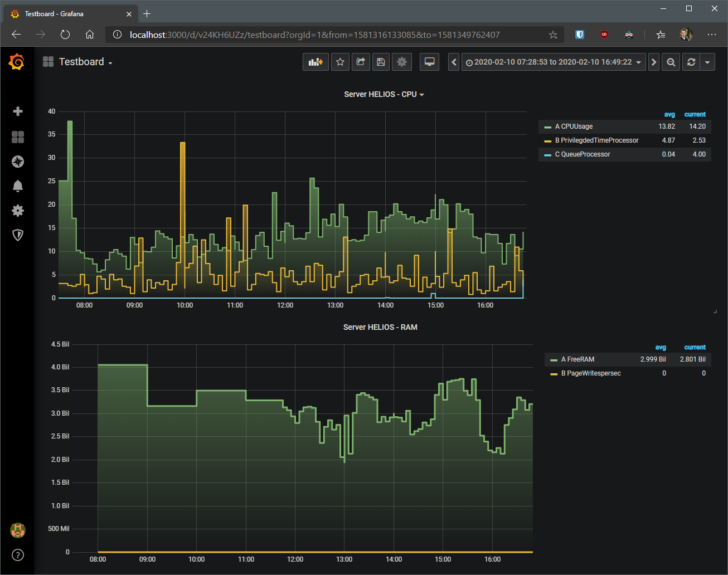
Task: Click the 33 peak yellow spike at 10:00
Action: (182, 144)
